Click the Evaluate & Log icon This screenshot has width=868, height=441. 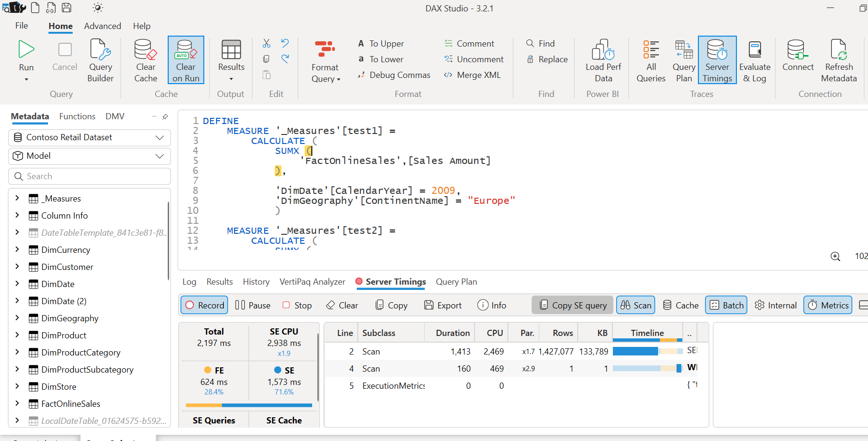pos(754,59)
